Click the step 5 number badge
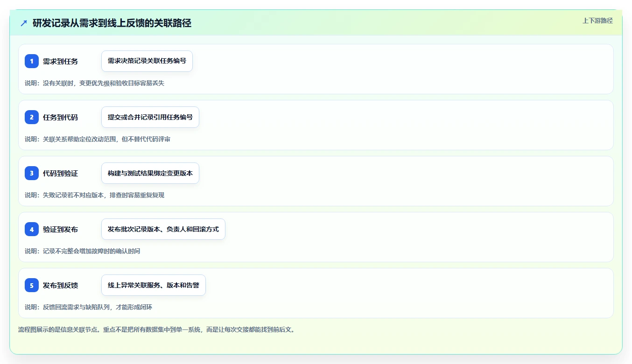632x364 pixels. [32, 285]
